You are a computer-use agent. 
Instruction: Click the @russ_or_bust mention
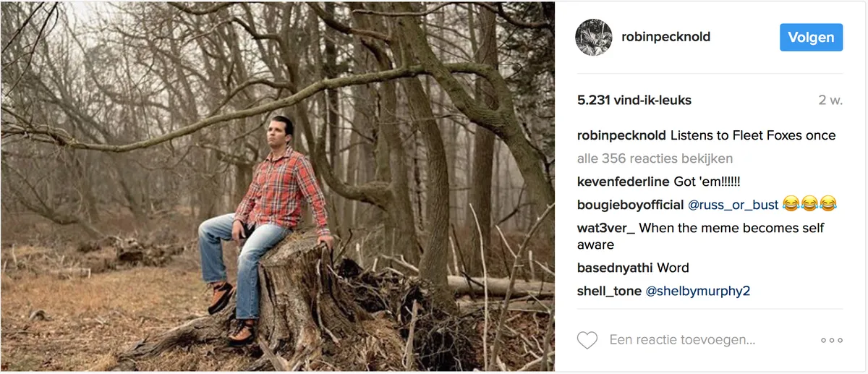click(733, 205)
